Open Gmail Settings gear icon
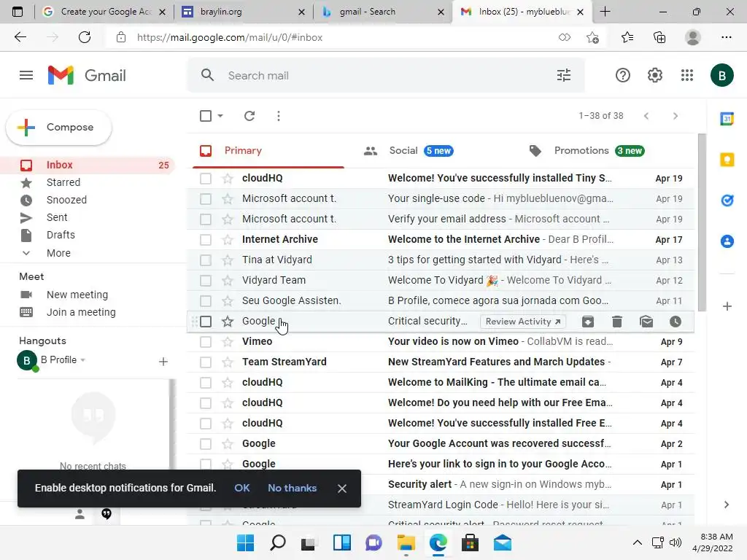 tap(655, 75)
